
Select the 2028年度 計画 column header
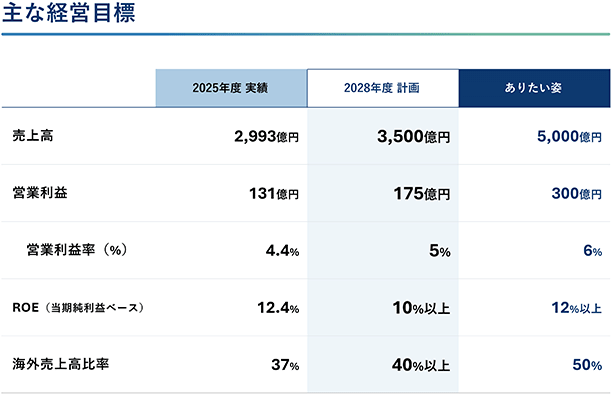382,88
